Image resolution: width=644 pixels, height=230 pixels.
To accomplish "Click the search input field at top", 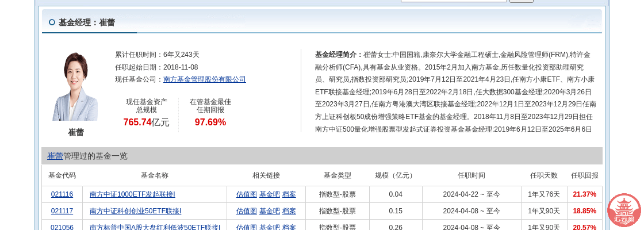I will click(454, 1).
